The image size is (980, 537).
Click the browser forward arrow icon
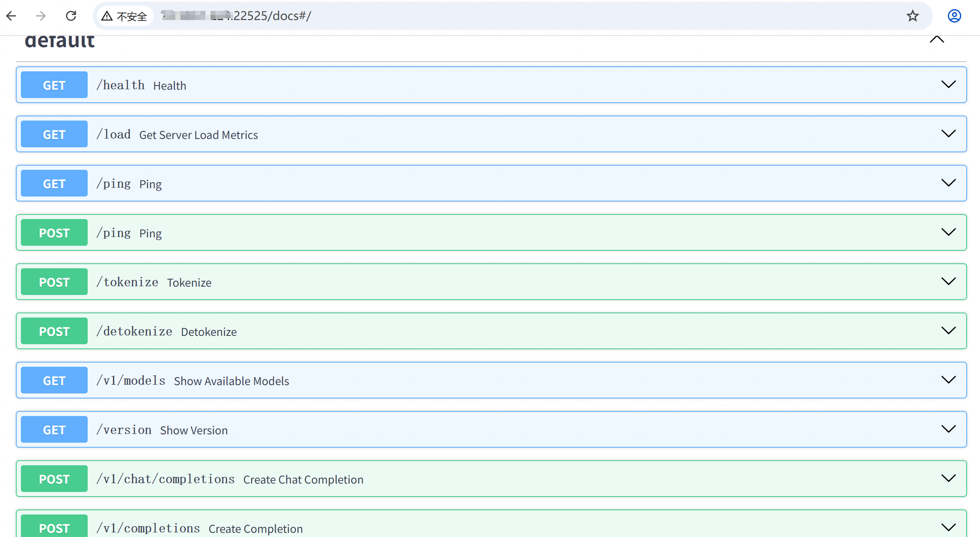pos(41,16)
